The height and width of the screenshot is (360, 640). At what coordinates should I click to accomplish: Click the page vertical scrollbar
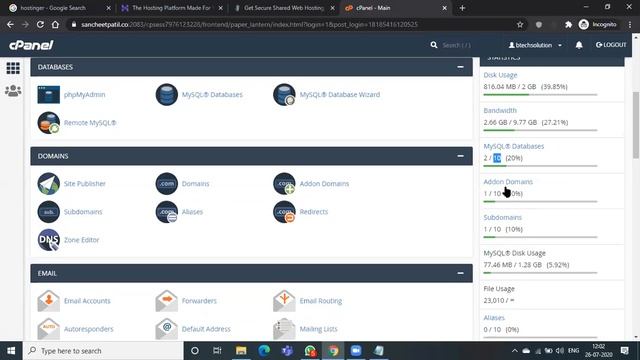(636, 125)
